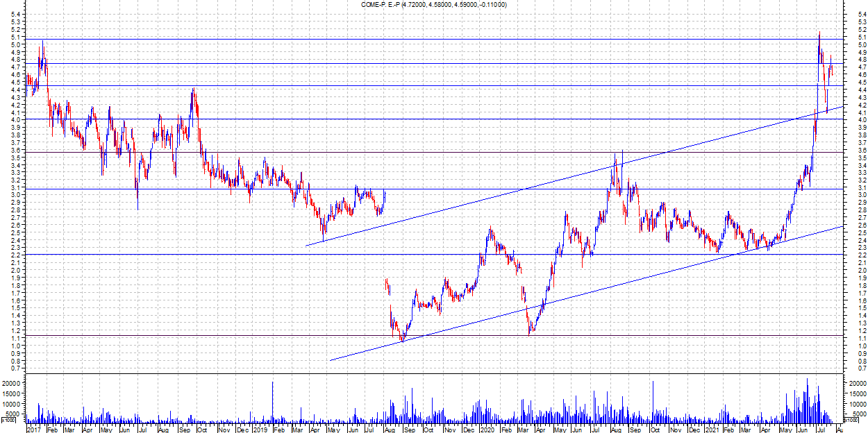Click the 20000 label on the right volume axis
Image resolution: width=868 pixels, height=433 pixels.
tap(857, 383)
